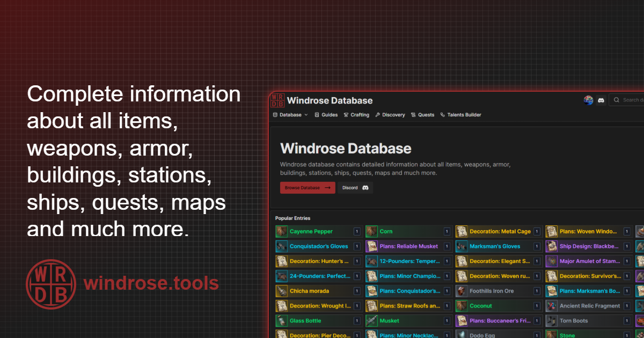Open the Decoration: Hunter's entry
Viewport: 644px width, 338px height.
click(319, 261)
